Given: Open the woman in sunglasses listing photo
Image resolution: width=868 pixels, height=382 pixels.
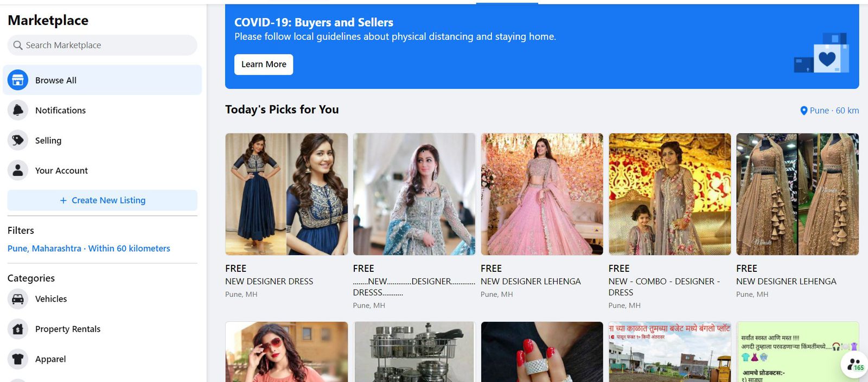Looking at the screenshot, I should tap(286, 352).
